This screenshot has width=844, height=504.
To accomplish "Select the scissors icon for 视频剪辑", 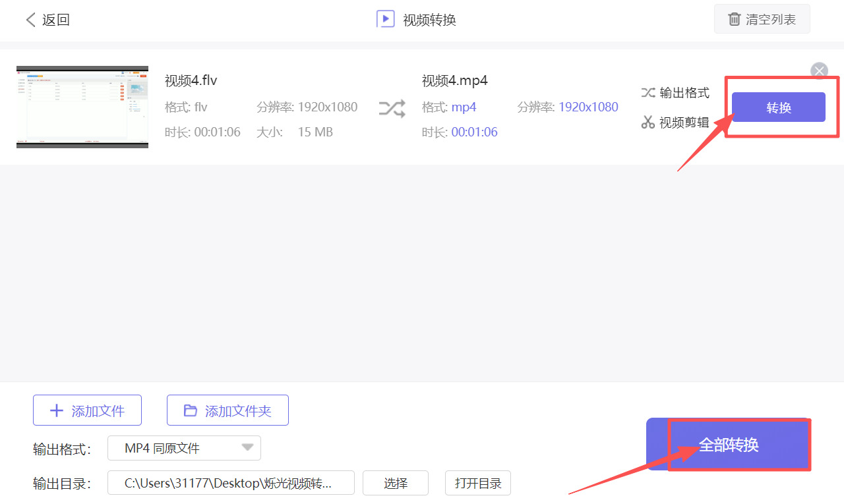I will click(x=648, y=122).
